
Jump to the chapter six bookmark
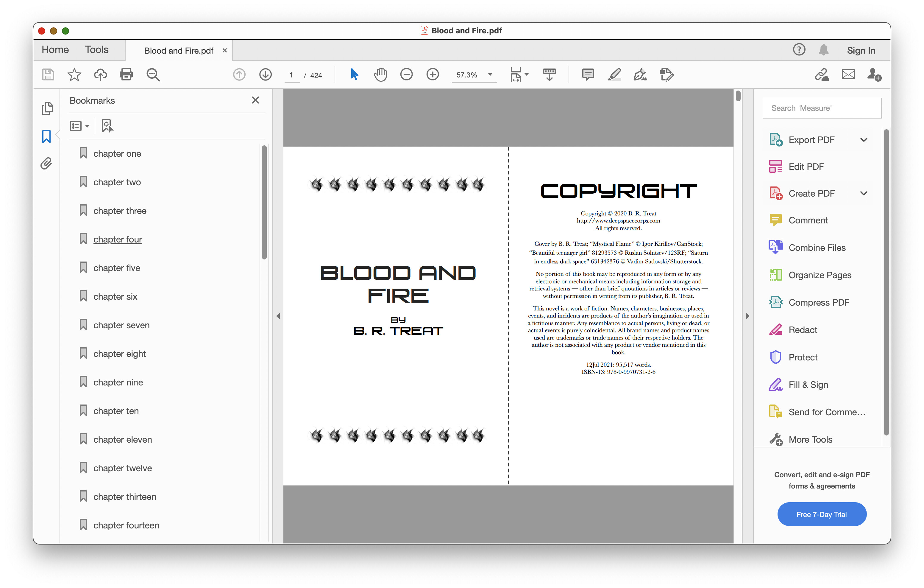[115, 297]
